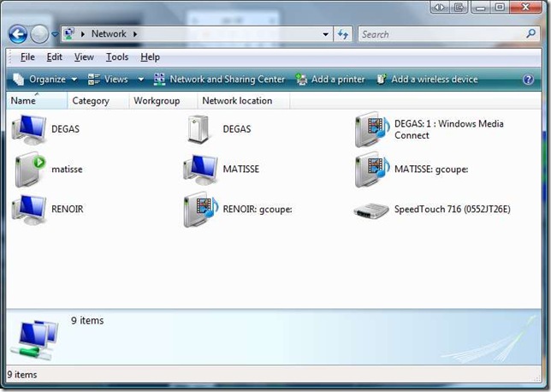Select the DEGAS media server tower icon

pos(199,129)
